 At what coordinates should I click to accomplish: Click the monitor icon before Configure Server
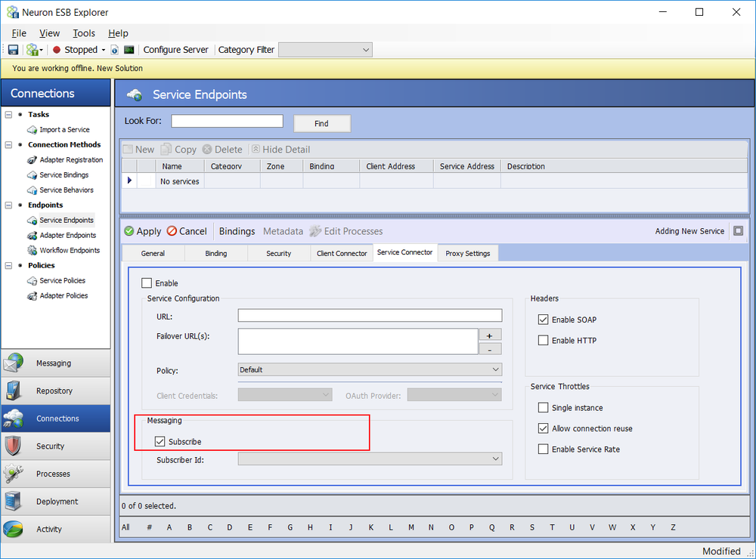(x=129, y=50)
